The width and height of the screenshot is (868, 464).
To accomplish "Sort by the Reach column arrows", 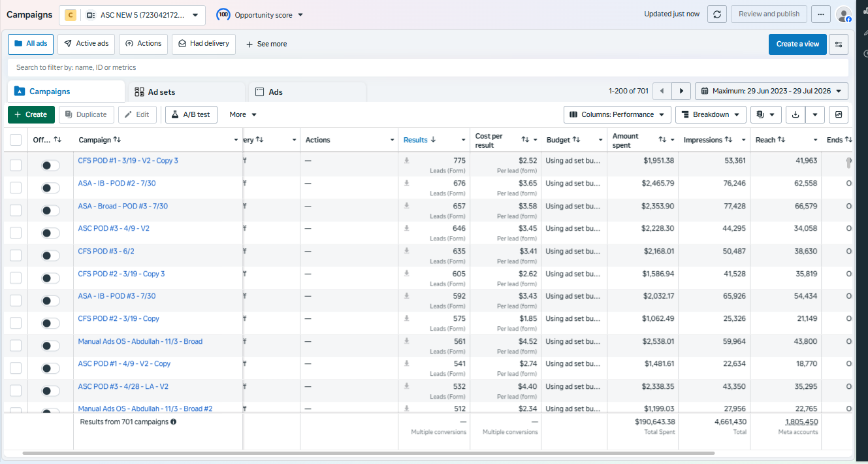I will tap(781, 140).
